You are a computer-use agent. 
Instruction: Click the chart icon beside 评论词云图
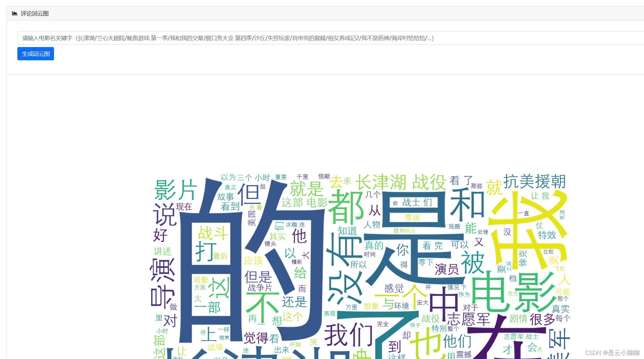[x=15, y=13]
